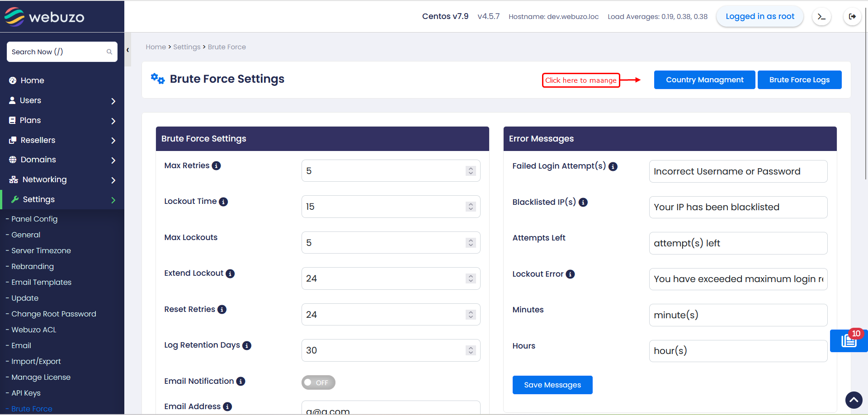Click the Max Retries stepper arrows
This screenshot has height=415, width=868.
tap(471, 171)
